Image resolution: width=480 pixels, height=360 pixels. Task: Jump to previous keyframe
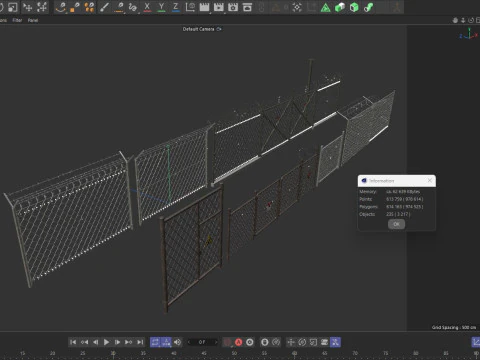coord(84,342)
